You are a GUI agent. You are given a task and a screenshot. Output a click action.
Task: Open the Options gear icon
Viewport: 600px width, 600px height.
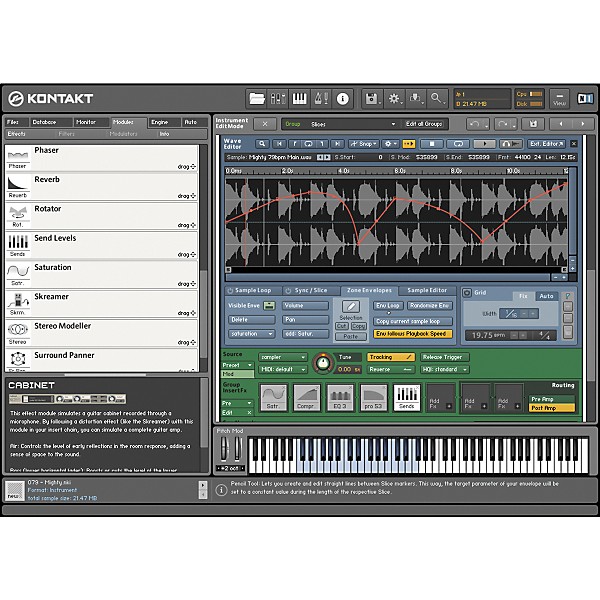pyautogui.click(x=394, y=99)
